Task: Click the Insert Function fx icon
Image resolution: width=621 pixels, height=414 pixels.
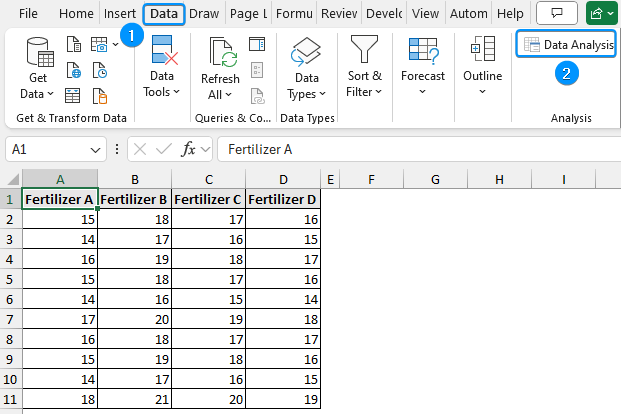Action: [188, 149]
